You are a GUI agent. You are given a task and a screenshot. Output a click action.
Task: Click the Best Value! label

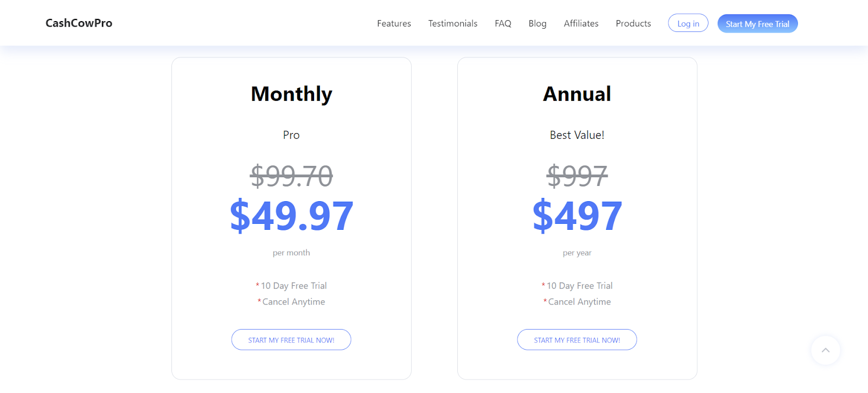[577, 135]
